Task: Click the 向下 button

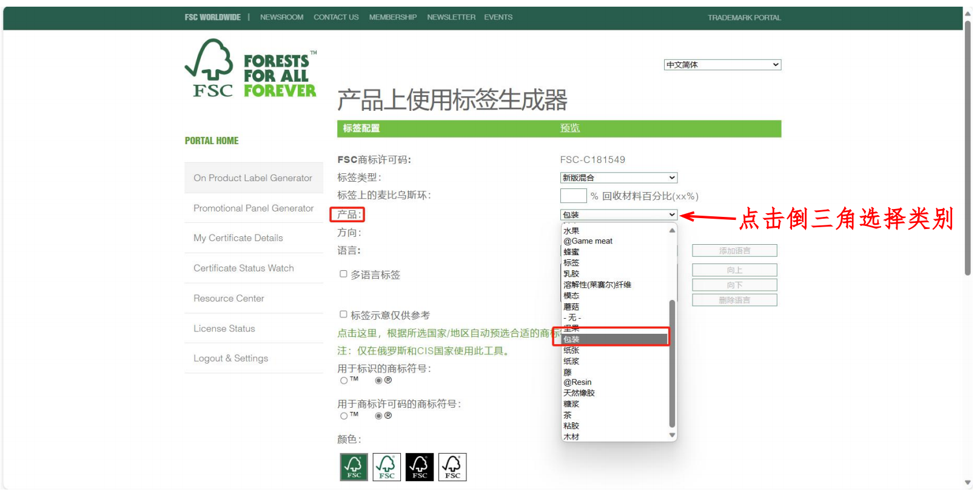Action: click(x=734, y=285)
